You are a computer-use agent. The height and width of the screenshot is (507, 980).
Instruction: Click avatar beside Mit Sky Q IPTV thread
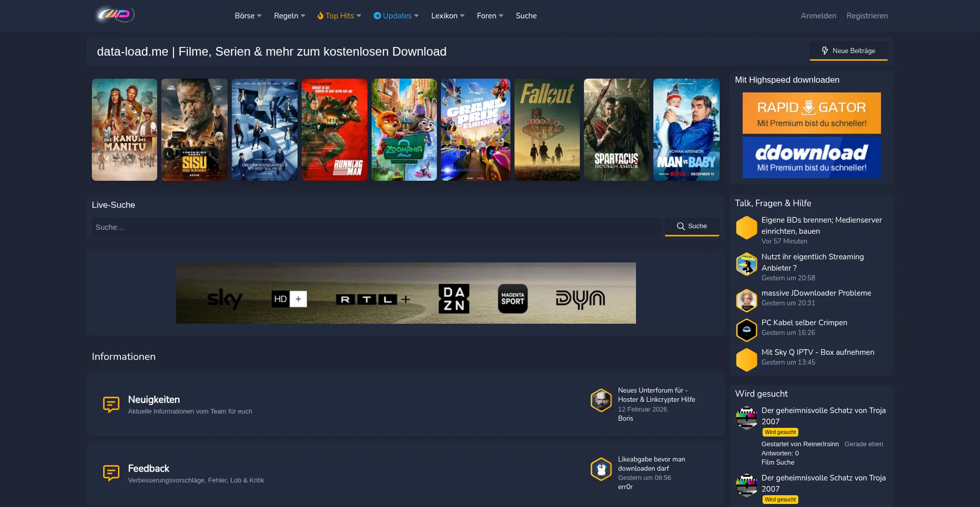pos(747,359)
